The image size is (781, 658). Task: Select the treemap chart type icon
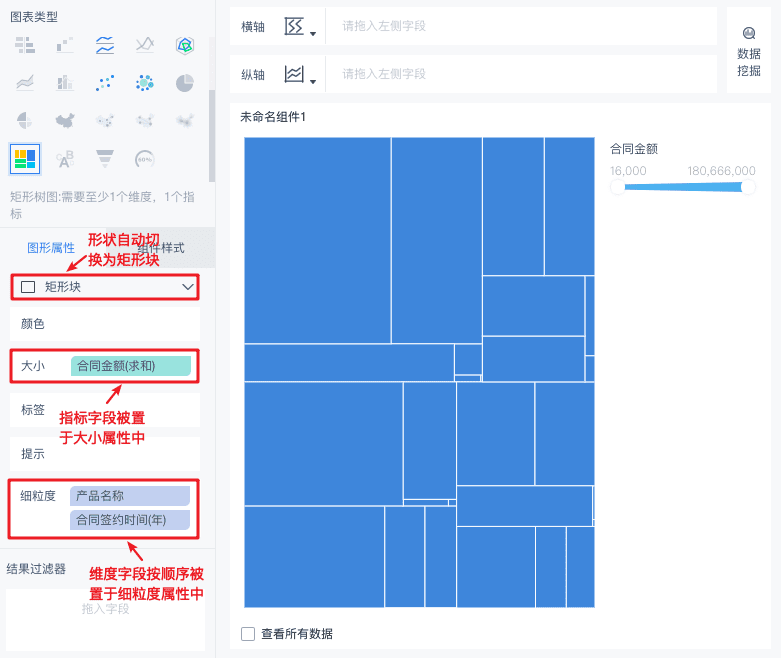click(25, 159)
